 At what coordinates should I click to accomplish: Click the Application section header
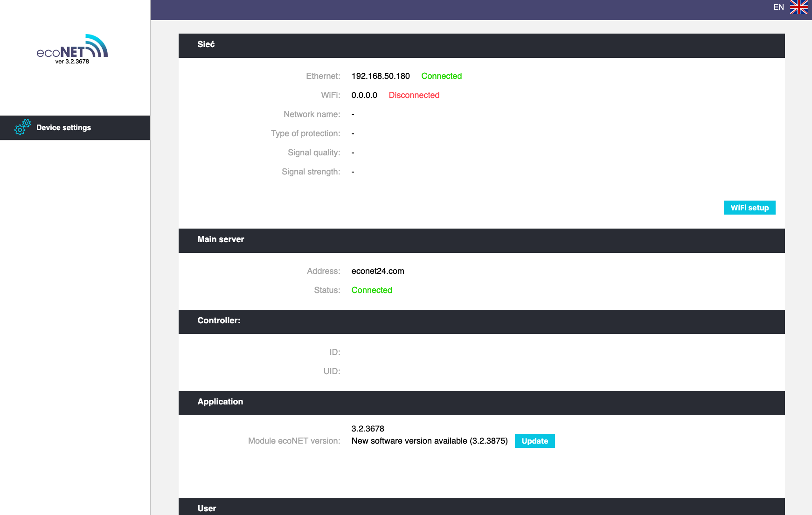pyautogui.click(x=481, y=403)
